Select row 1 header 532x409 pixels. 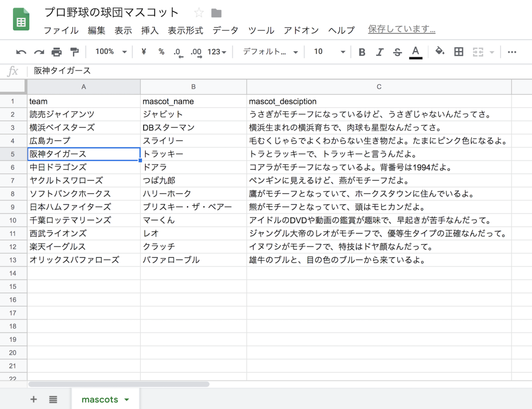[x=13, y=102]
